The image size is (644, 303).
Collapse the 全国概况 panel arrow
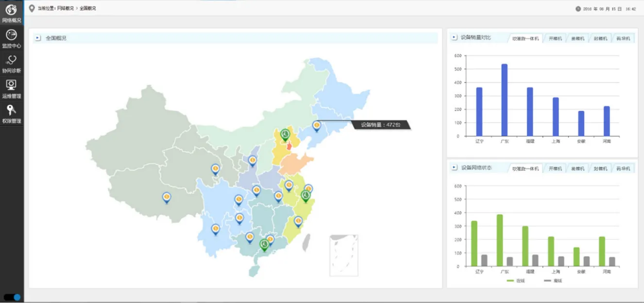38,38
